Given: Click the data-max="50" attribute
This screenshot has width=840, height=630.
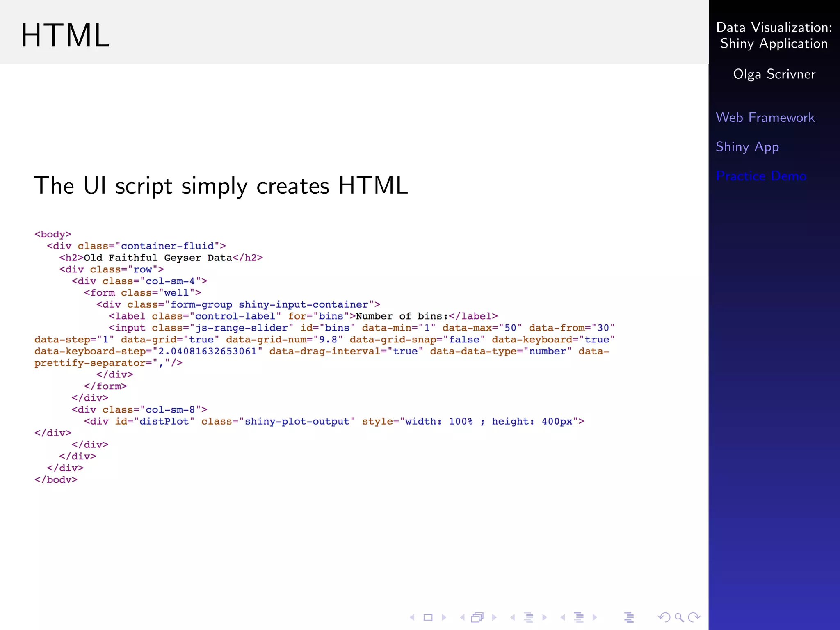Looking at the screenshot, I should point(482,328).
